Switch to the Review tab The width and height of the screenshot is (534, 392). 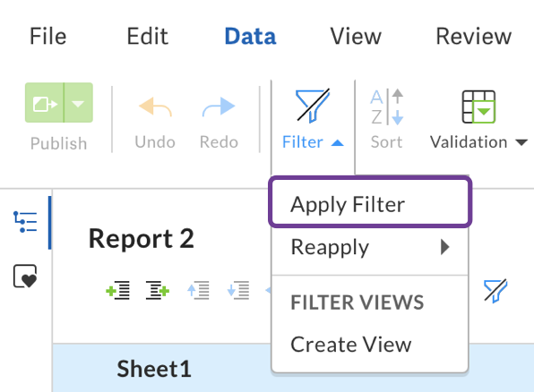474,36
